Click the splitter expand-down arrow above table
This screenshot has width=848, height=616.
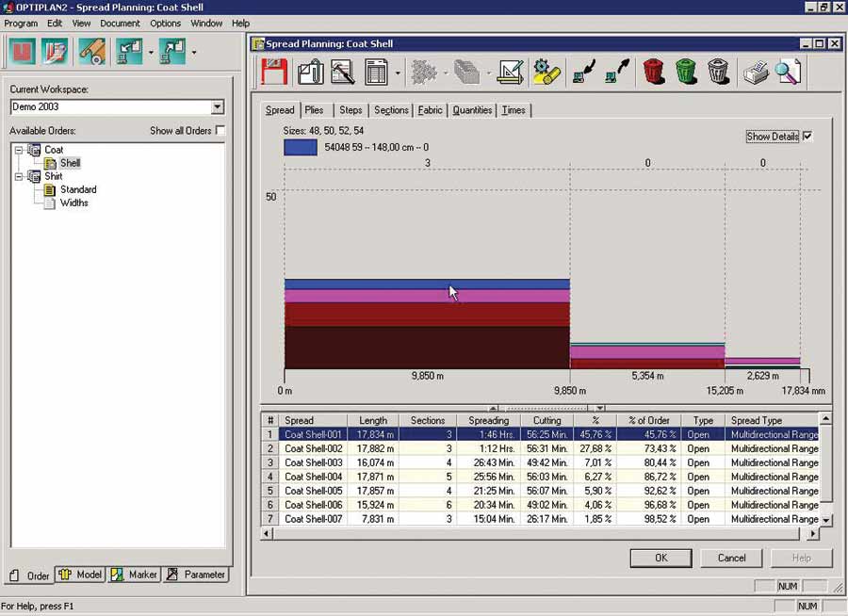pyautogui.click(x=600, y=408)
